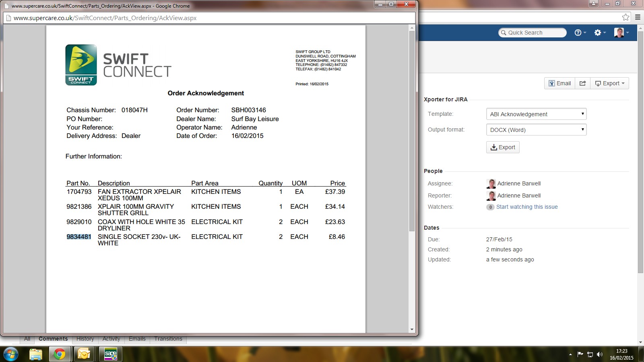Click the JIRA page vertical scrollbar

click(641, 153)
